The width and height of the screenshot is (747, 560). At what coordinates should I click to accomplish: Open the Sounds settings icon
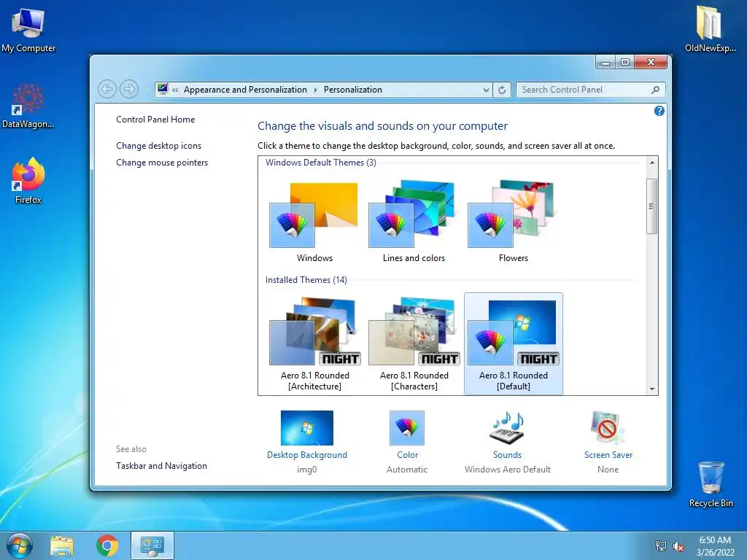click(508, 428)
